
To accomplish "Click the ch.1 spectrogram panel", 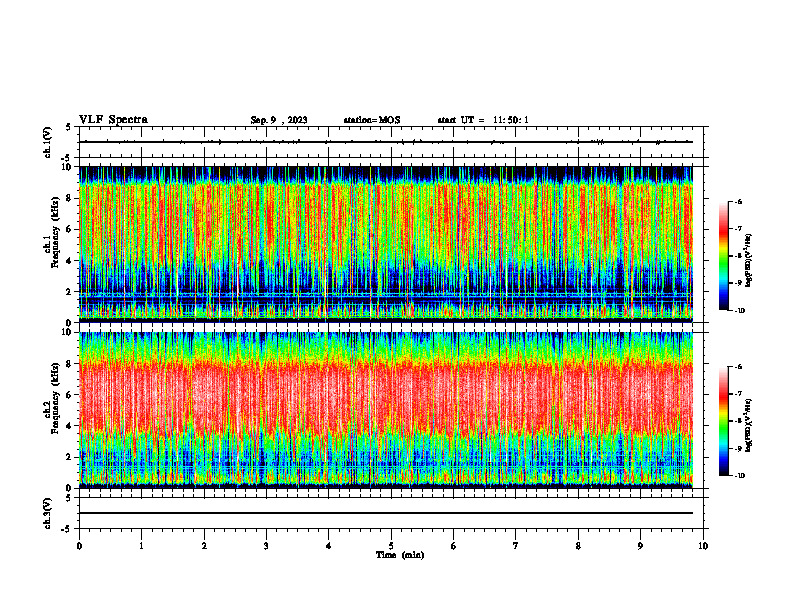I will pyautogui.click(x=386, y=244).
